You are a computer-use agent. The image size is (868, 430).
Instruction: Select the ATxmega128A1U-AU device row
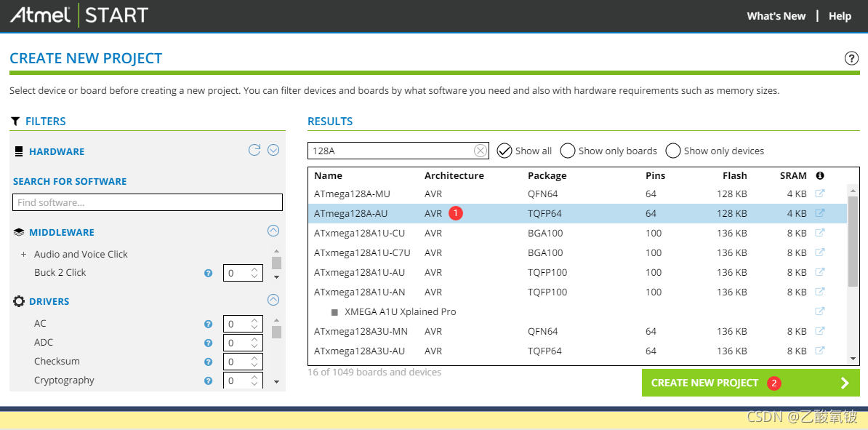pyautogui.click(x=577, y=273)
